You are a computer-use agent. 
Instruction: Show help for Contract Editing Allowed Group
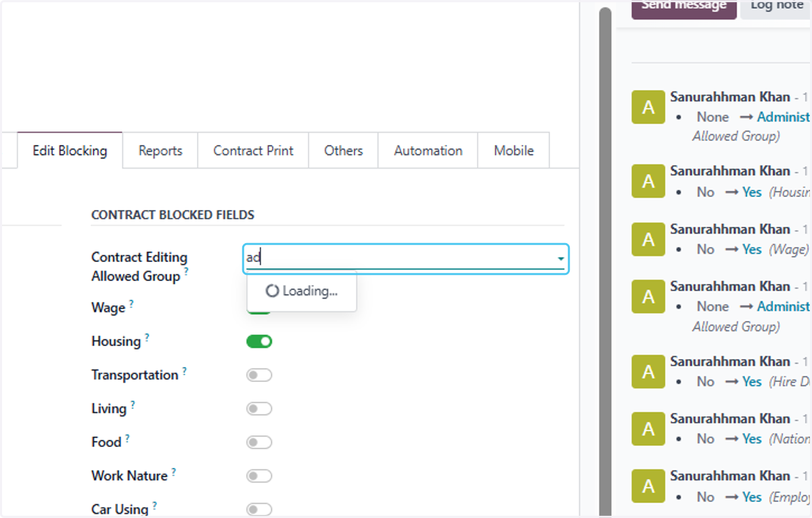(186, 273)
